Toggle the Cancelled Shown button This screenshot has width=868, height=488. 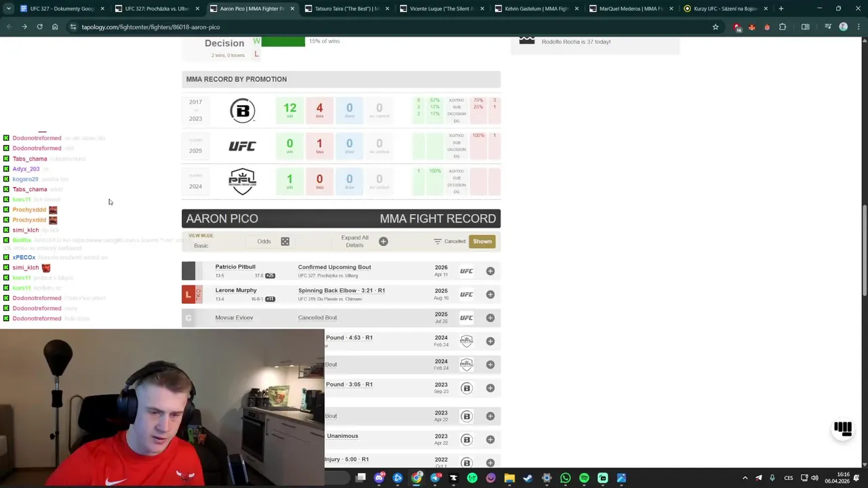pyautogui.click(x=482, y=241)
